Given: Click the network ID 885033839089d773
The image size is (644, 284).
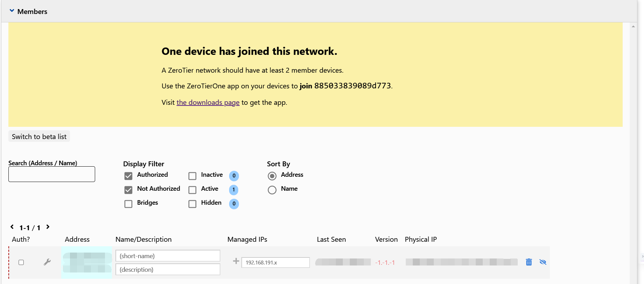Looking at the screenshot, I should [353, 86].
